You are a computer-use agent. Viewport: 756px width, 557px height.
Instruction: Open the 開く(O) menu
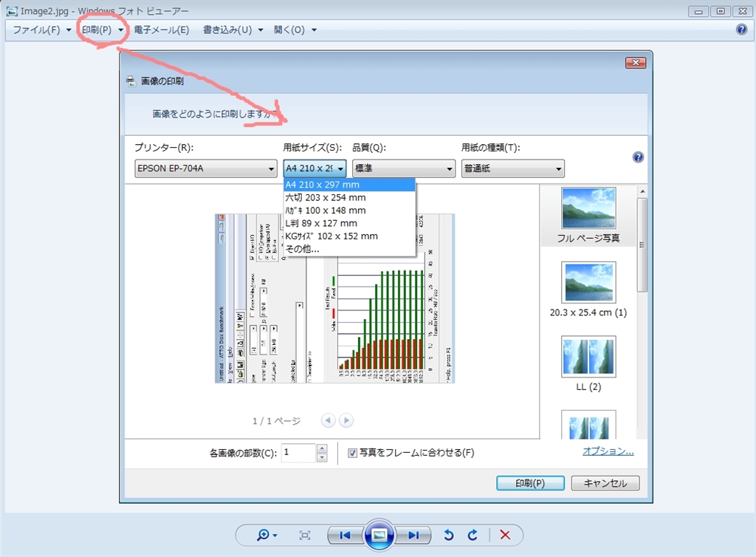(x=295, y=30)
